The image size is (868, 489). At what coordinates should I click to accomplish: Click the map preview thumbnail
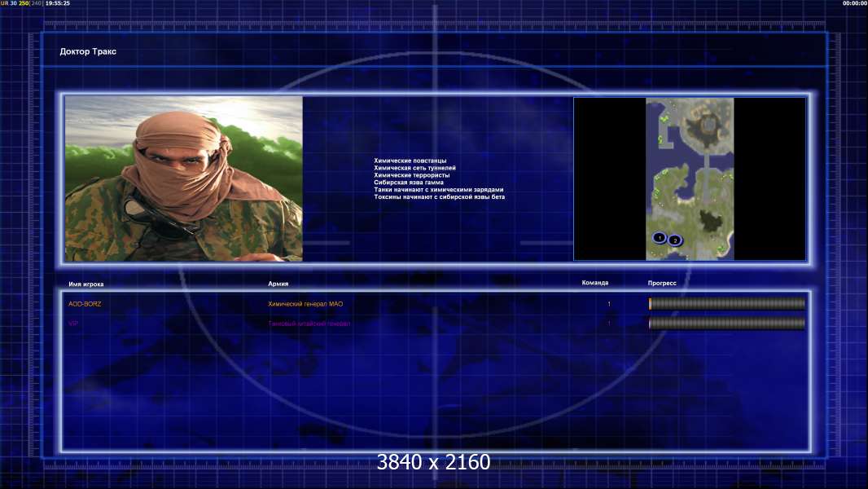[690, 178]
